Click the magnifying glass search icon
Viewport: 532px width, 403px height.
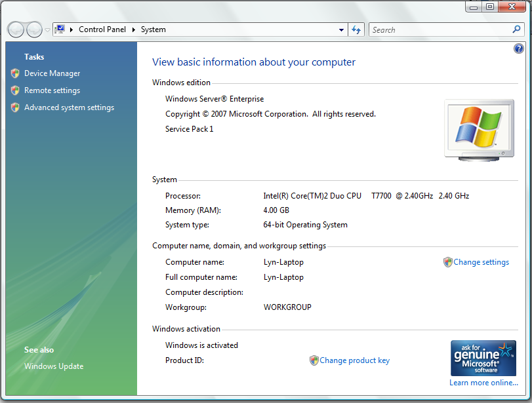click(x=516, y=29)
